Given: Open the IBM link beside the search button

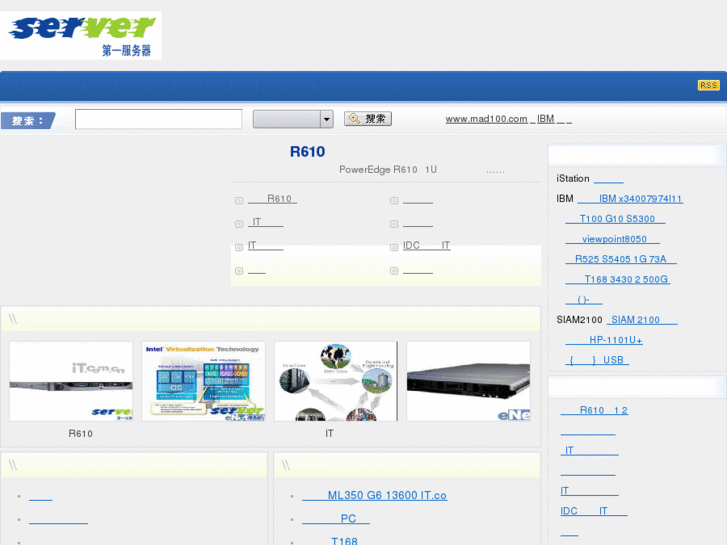Looking at the screenshot, I should click(x=546, y=119).
